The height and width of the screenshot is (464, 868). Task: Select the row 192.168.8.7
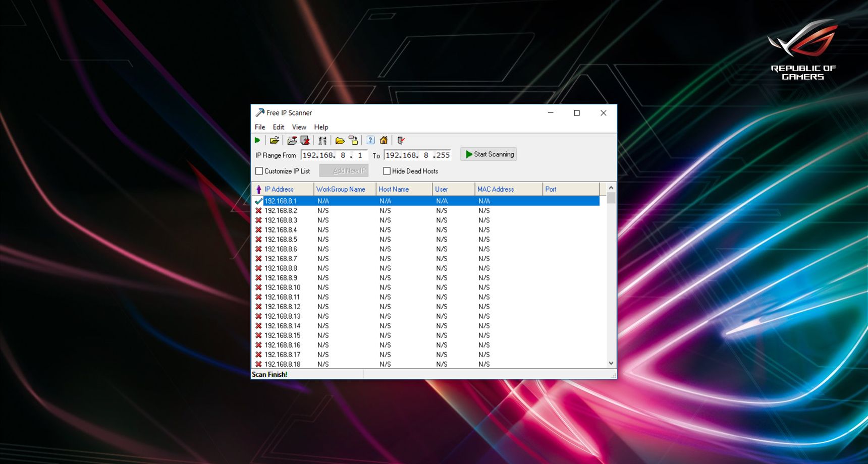[x=426, y=258]
